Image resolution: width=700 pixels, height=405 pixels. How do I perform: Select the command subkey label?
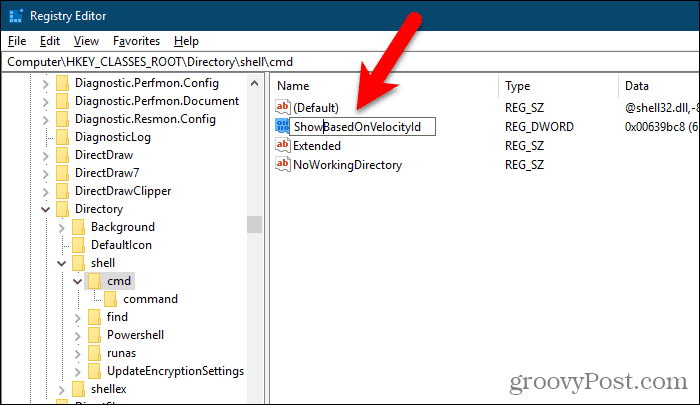click(x=150, y=299)
